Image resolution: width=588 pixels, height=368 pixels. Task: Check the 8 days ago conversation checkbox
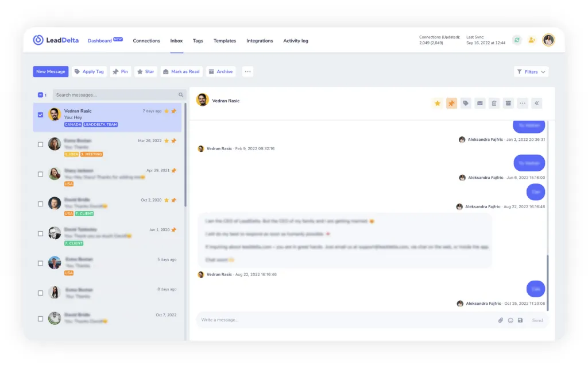41,293
